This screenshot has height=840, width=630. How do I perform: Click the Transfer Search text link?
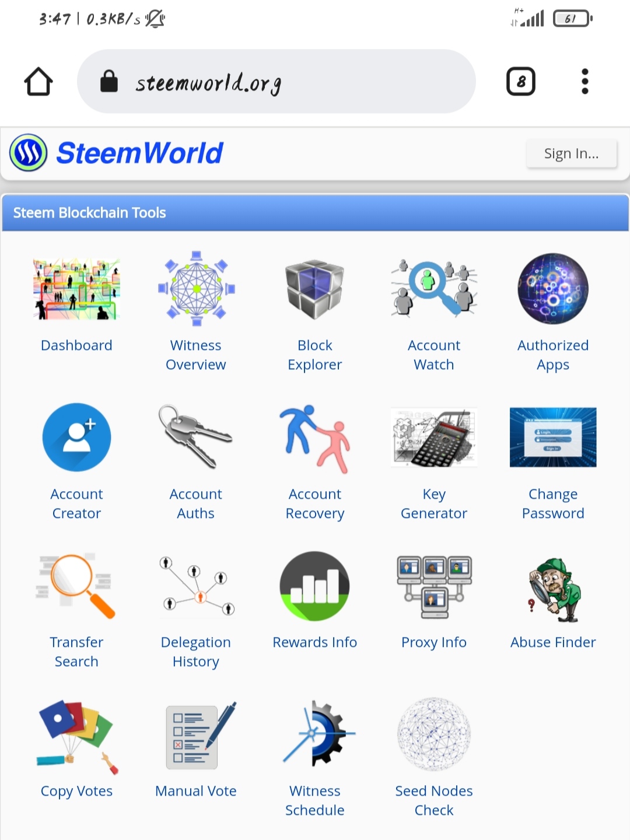pos(76,652)
